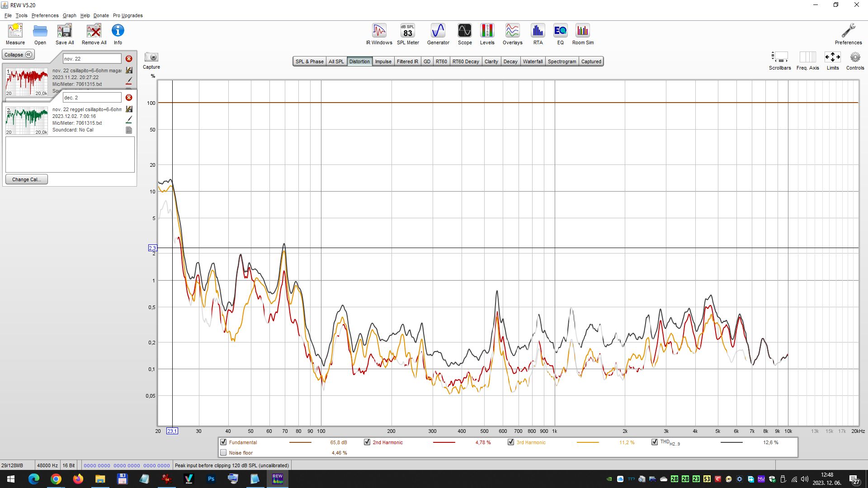This screenshot has width=868, height=488.
Task: Capture the graph with camera icon
Action: 151,61
